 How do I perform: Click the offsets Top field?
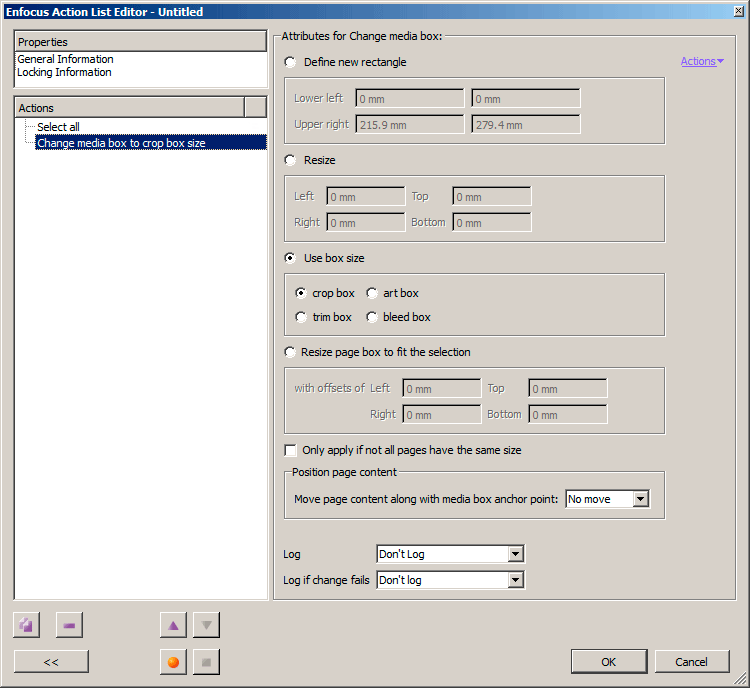pyautogui.click(x=568, y=388)
